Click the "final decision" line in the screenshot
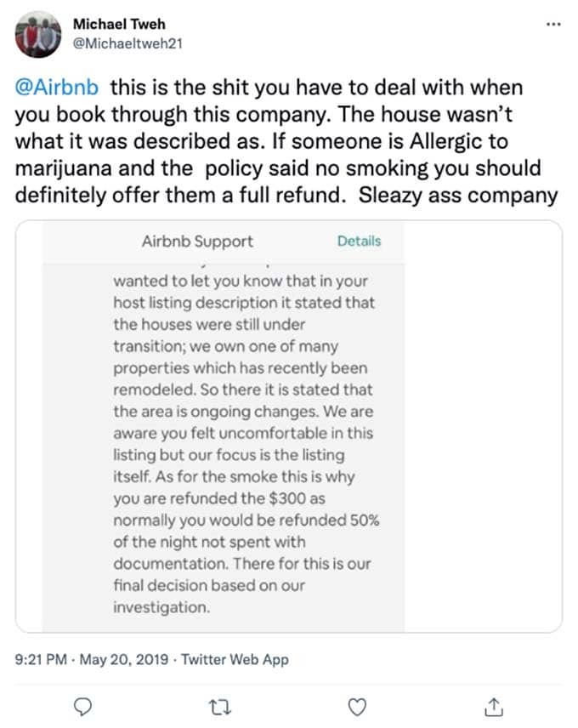Screen dimensions: 578x728 tap(209, 585)
